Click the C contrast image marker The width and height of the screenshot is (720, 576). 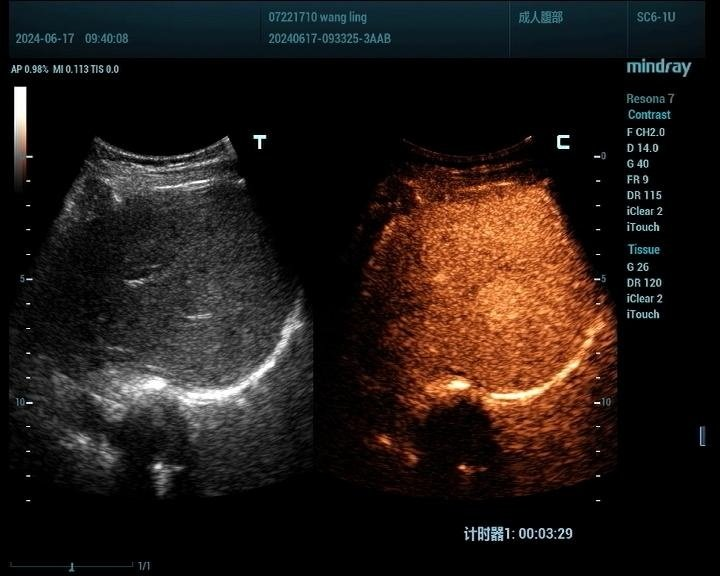[563, 142]
